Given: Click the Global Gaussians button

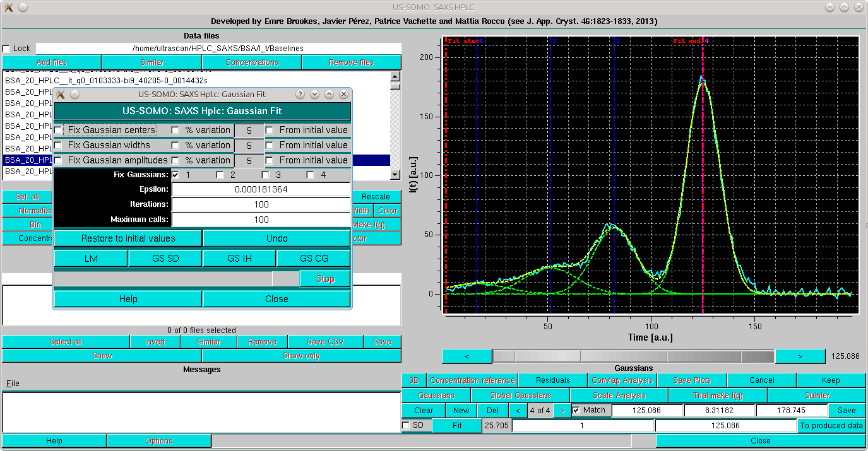Looking at the screenshot, I should [x=520, y=395].
